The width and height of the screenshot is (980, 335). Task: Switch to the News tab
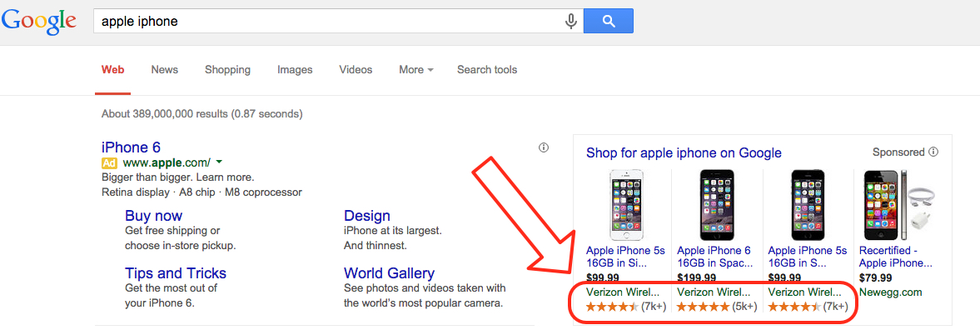(x=164, y=70)
